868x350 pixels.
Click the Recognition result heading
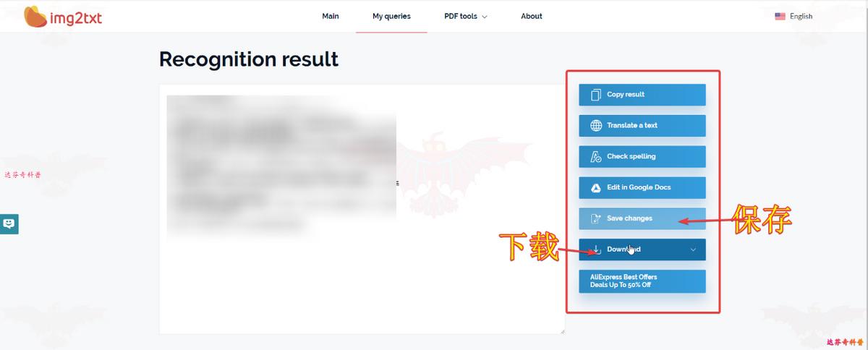249,59
